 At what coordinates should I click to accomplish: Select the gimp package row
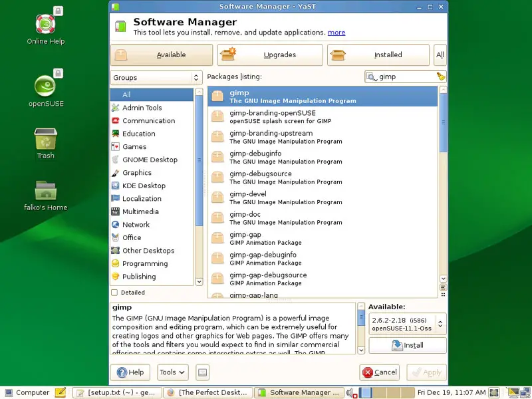click(x=323, y=96)
